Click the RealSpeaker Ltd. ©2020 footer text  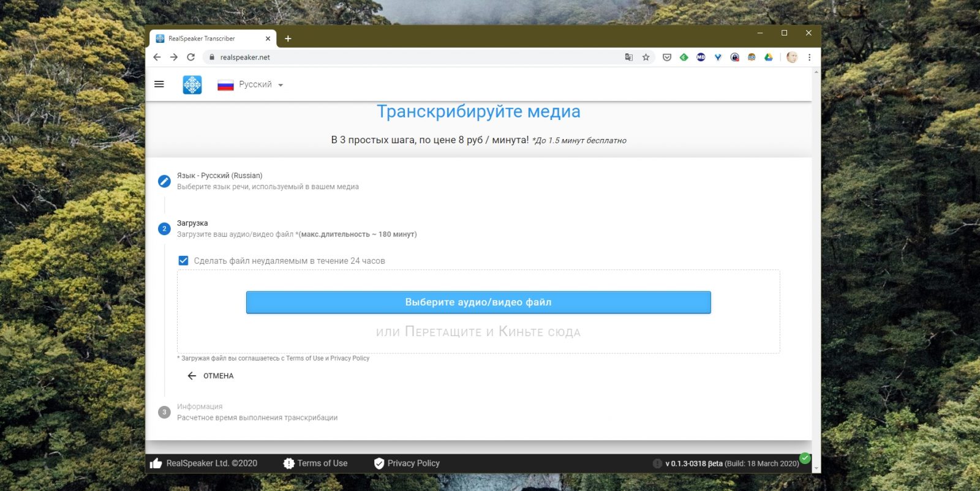pos(212,463)
